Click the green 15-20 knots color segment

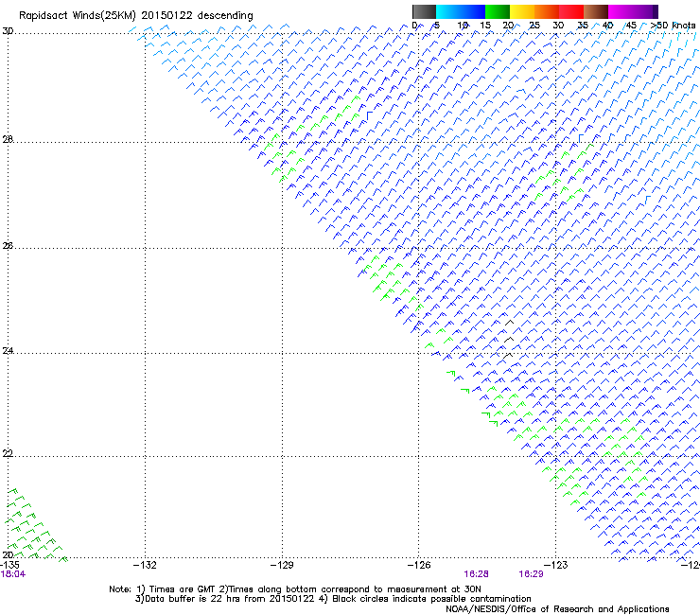click(498, 11)
